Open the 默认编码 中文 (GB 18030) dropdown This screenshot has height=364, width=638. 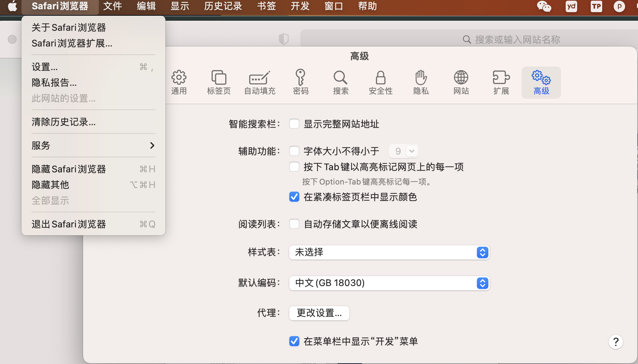coord(389,283)
